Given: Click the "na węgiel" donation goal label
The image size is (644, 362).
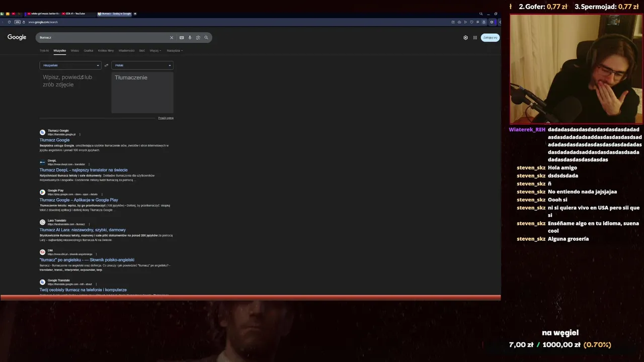Looking at the screenshot, I should 560,333.
